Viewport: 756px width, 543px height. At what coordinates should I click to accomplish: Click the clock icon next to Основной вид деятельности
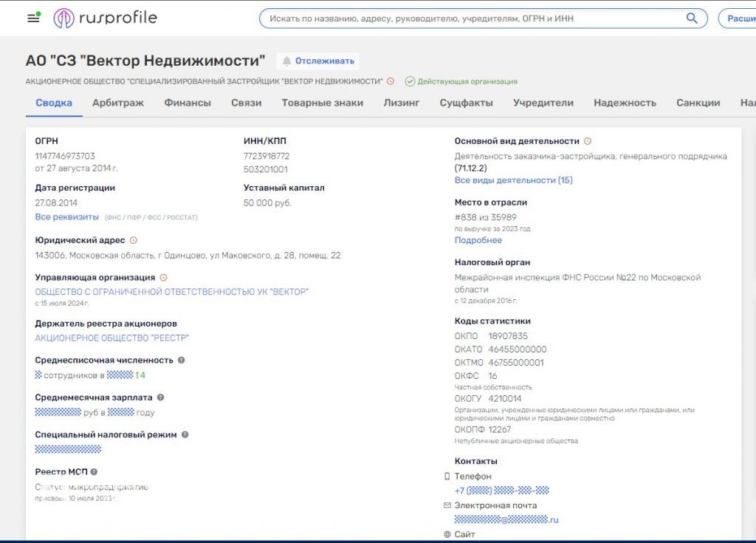(x=588, y=141)
